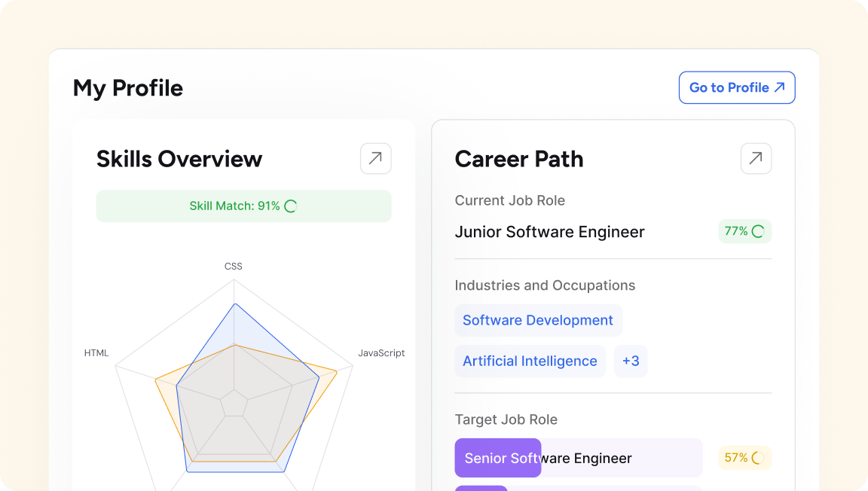The height and width of the screenshot is (491, 868).
Task: Click the Senior Software Engineer purple chip
Action: [x=498, y=458]
